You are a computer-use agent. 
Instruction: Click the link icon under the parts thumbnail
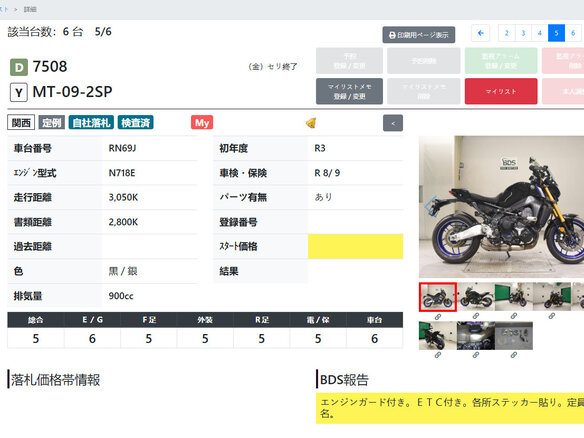(514, 355)
